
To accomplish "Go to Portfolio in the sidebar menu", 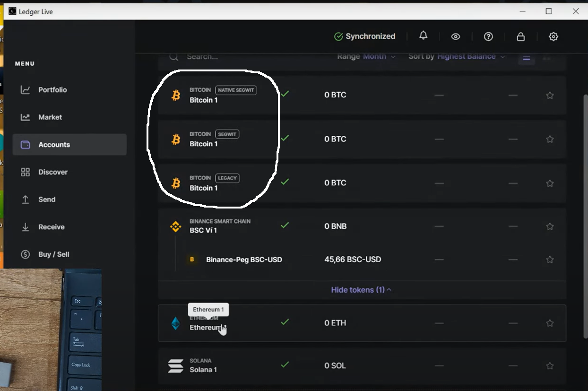I will pos(52,90).
